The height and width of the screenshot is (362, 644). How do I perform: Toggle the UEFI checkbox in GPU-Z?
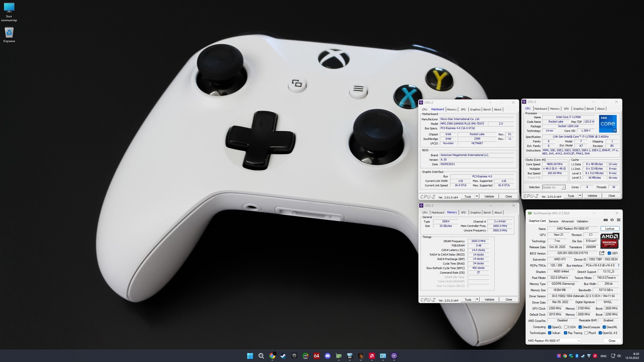(609, 253)
